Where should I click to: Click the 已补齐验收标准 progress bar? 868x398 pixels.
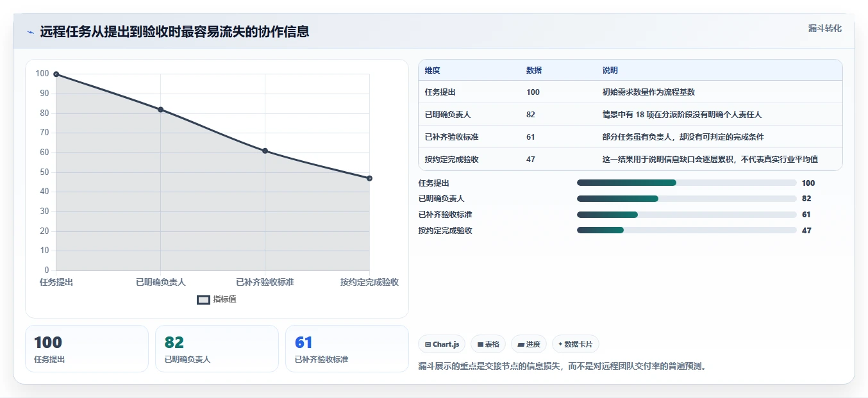(x=687, y=214)
